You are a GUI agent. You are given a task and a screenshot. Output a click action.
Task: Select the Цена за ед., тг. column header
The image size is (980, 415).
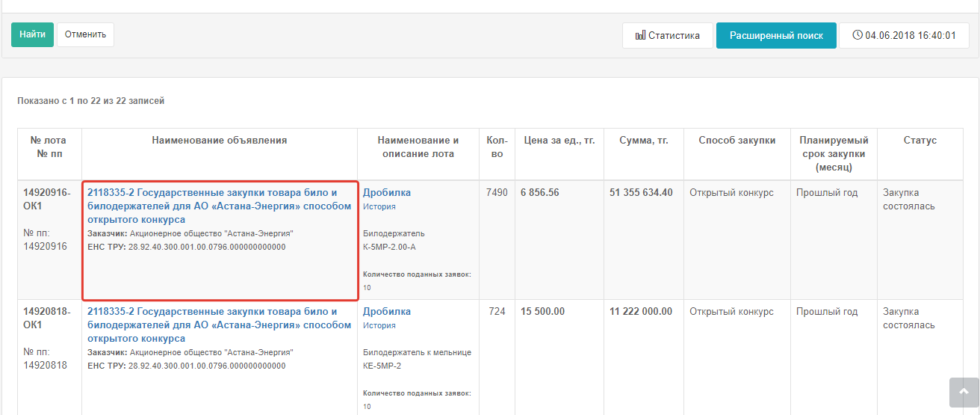point(559,141)
